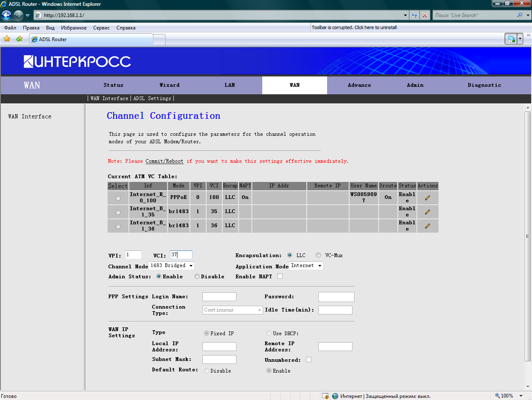The width and height of the screenshot is (532, 400).
Task: Open the Advance tab
Action: click(x=360, y=85)
